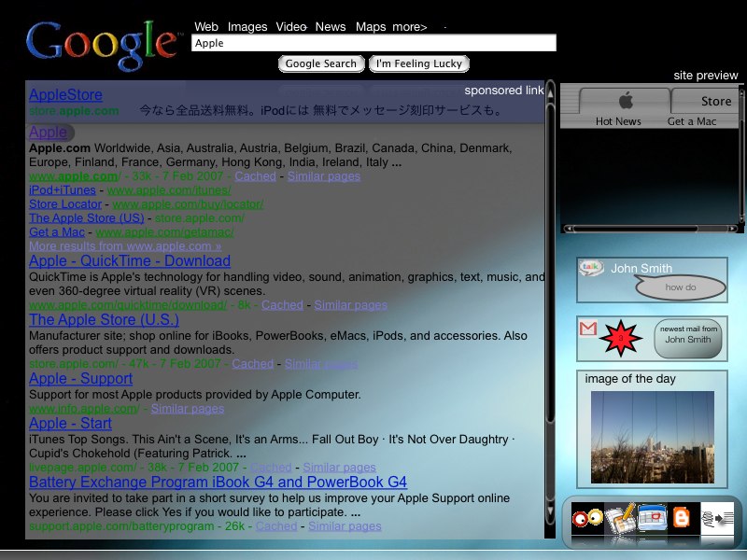The image size is (747, 560).
Task: Select the Web search tab
Action: click(x=206, y=27)
